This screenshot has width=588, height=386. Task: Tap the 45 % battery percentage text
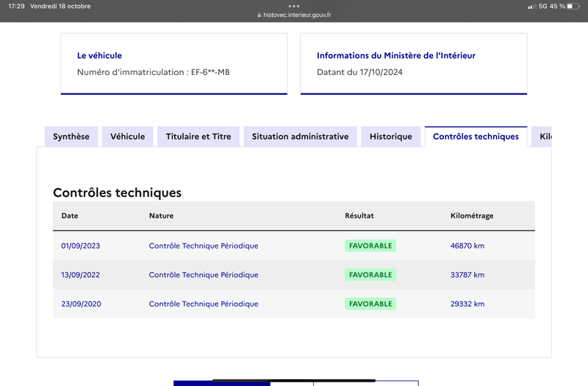557,7
